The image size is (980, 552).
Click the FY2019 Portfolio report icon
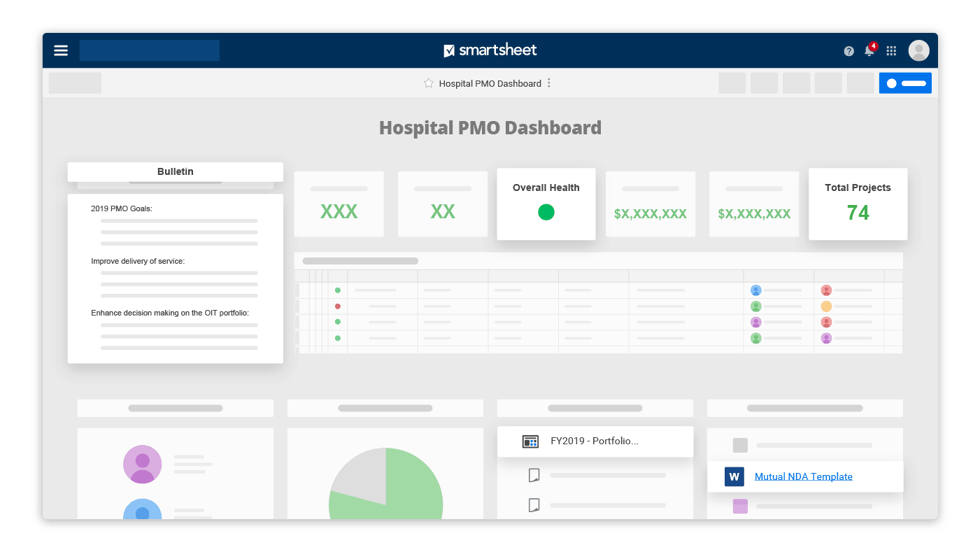point(530,441)
